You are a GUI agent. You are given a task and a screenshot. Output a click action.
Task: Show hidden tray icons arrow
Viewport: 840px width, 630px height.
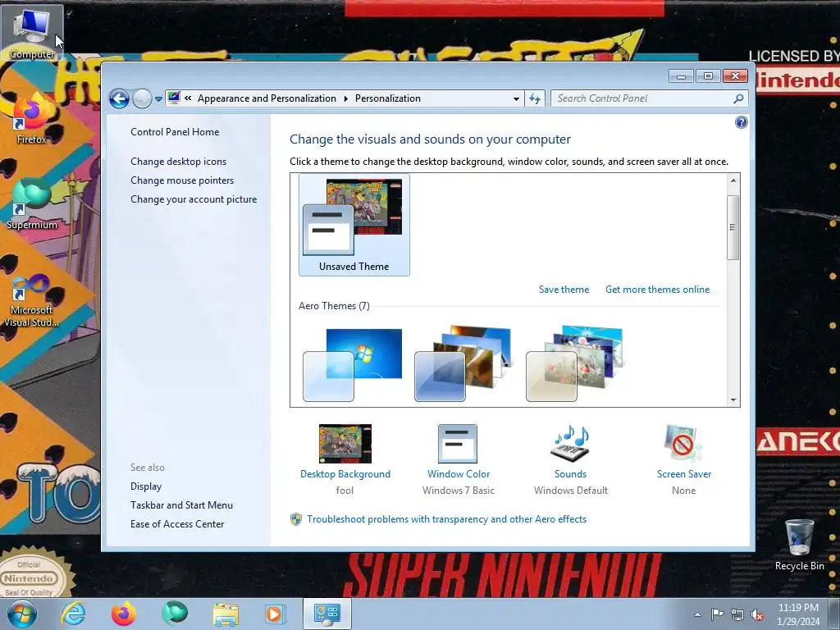point(697,614)
